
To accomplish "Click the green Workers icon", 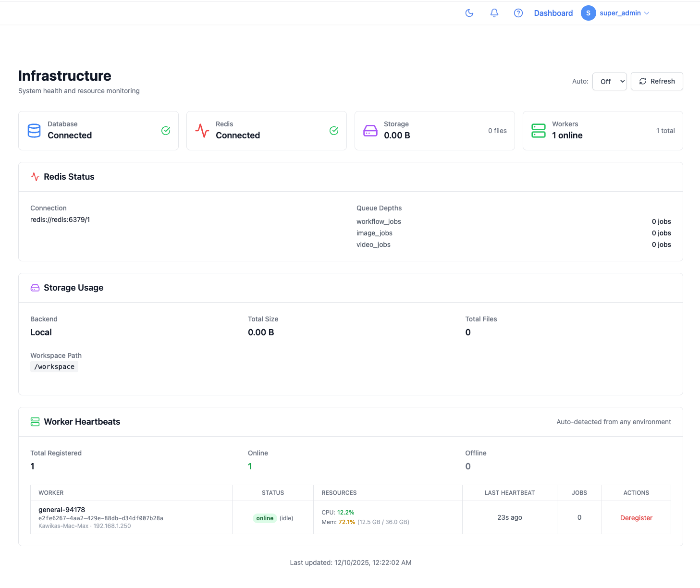I will pyautogui.click(x=538, y=130).
